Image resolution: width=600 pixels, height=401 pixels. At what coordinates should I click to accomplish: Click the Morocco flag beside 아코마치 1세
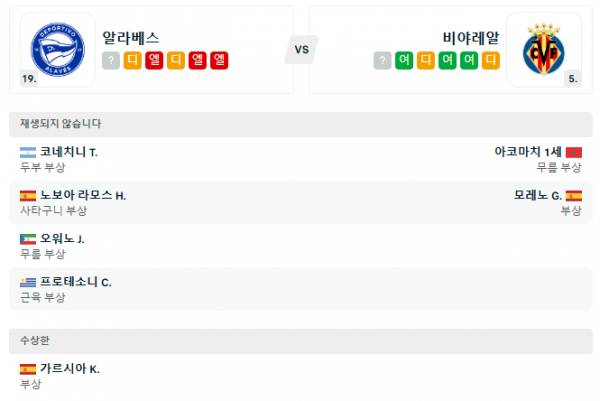574,152
